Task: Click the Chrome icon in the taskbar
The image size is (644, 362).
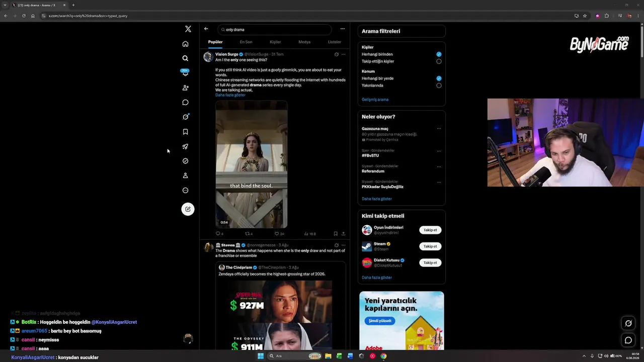Action: tap(383, 356)
